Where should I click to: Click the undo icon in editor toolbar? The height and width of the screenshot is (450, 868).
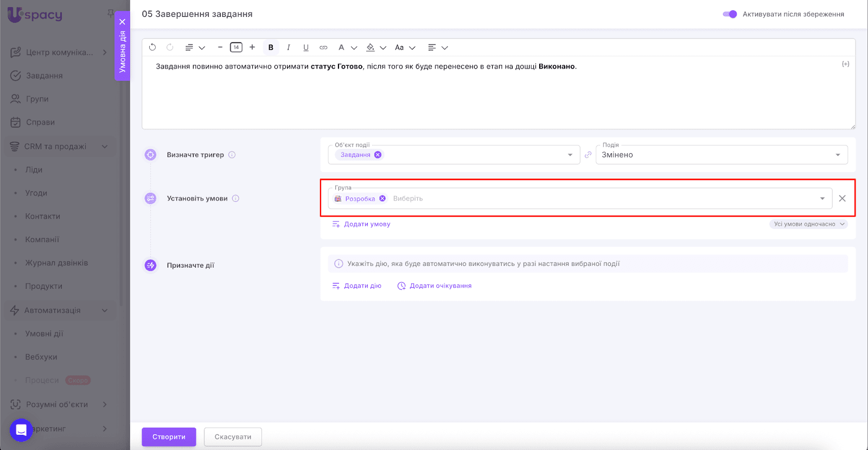point(152,47)
